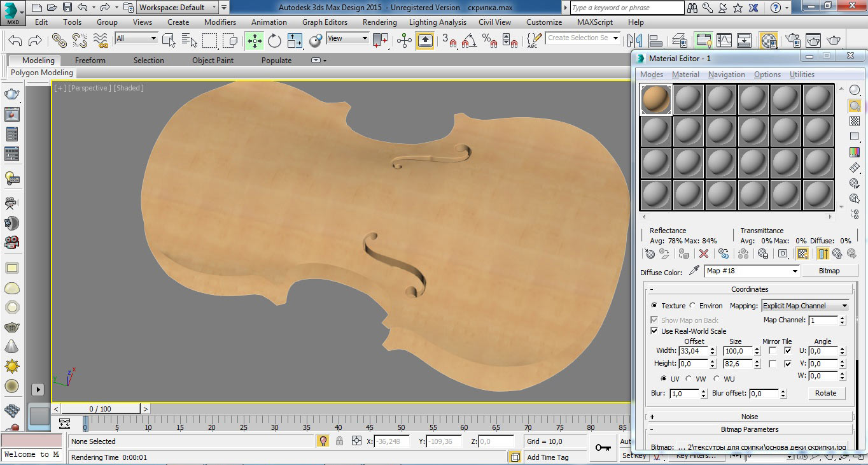Activate the Select and Rotate tool

pyautogui.click(x=274, y=41)
